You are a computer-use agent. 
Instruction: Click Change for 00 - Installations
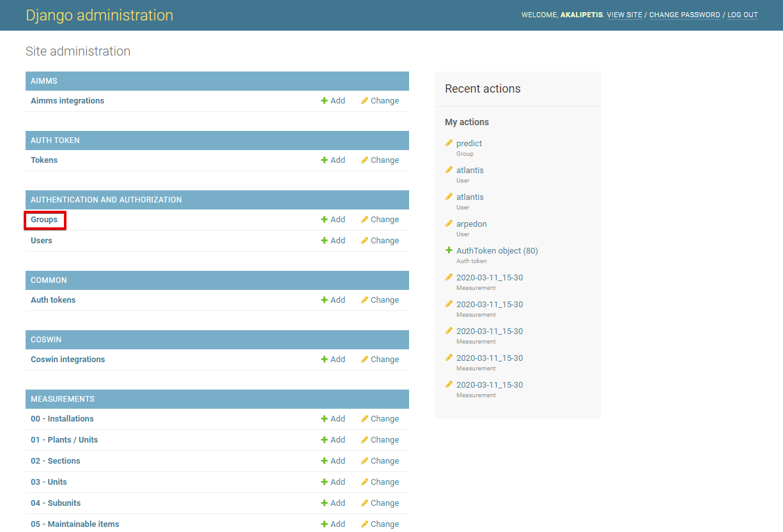point(380,419)
